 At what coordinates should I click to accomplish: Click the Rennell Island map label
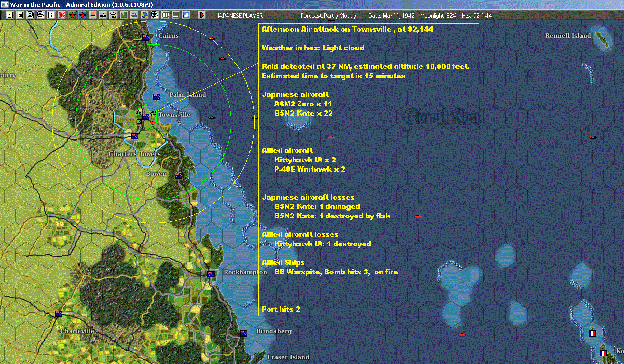point(568,36)
